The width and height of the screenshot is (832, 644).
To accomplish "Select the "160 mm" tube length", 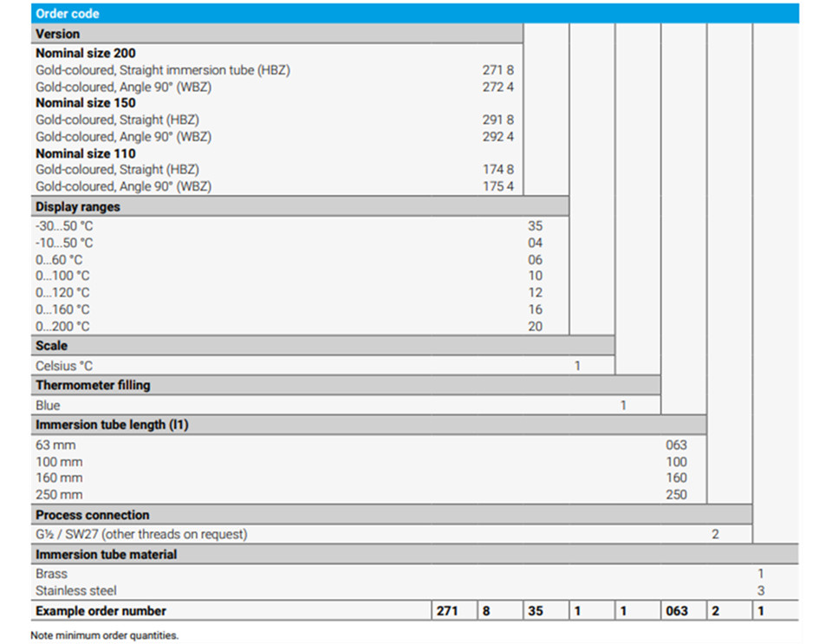I will pos(59,478).
